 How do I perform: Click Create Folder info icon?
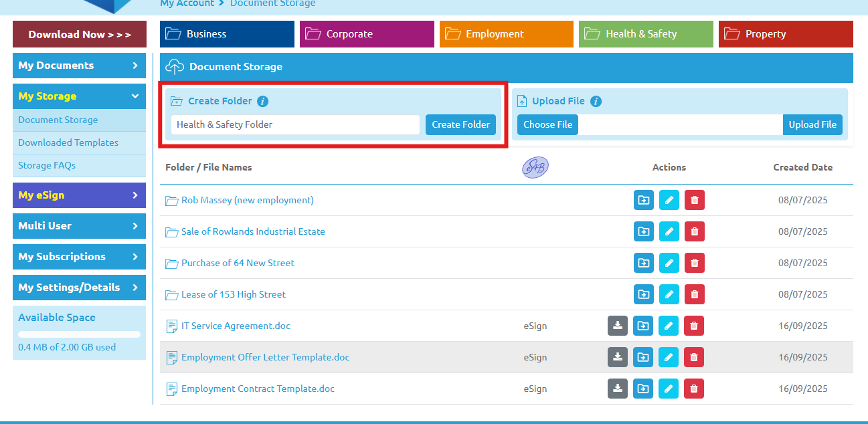pyautogui.click(x=263, y=102)
